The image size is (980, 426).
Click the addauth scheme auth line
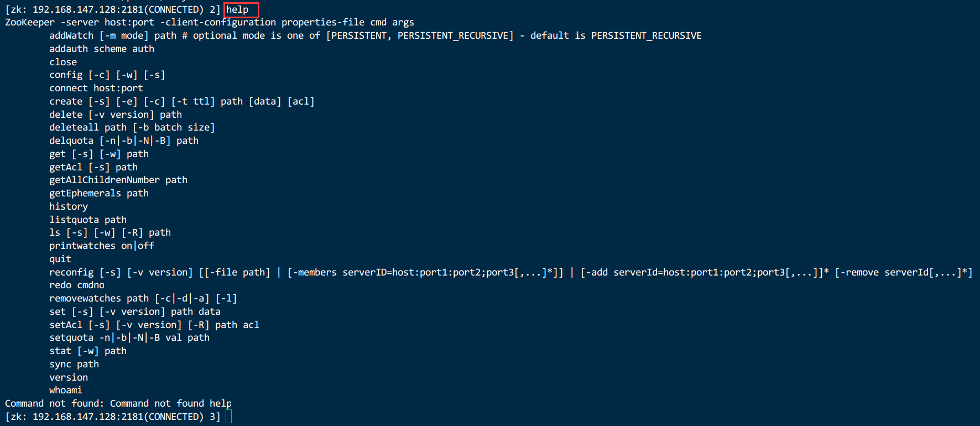point(102,49)
